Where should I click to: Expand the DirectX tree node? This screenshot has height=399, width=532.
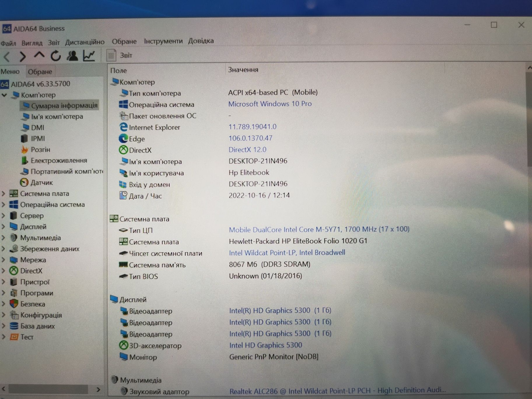[x=3, y=271]
